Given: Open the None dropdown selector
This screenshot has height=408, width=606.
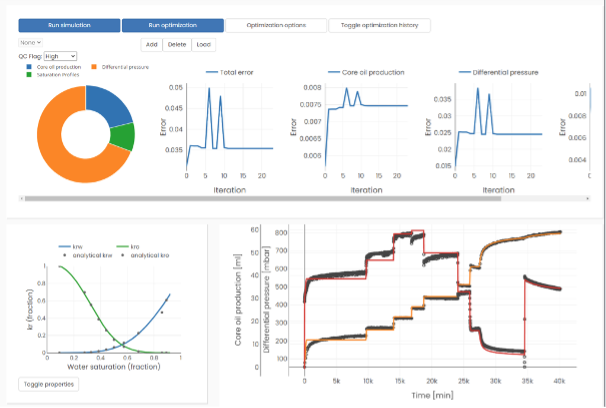Looking at the screenshot, I should click(x=31, y=42).
